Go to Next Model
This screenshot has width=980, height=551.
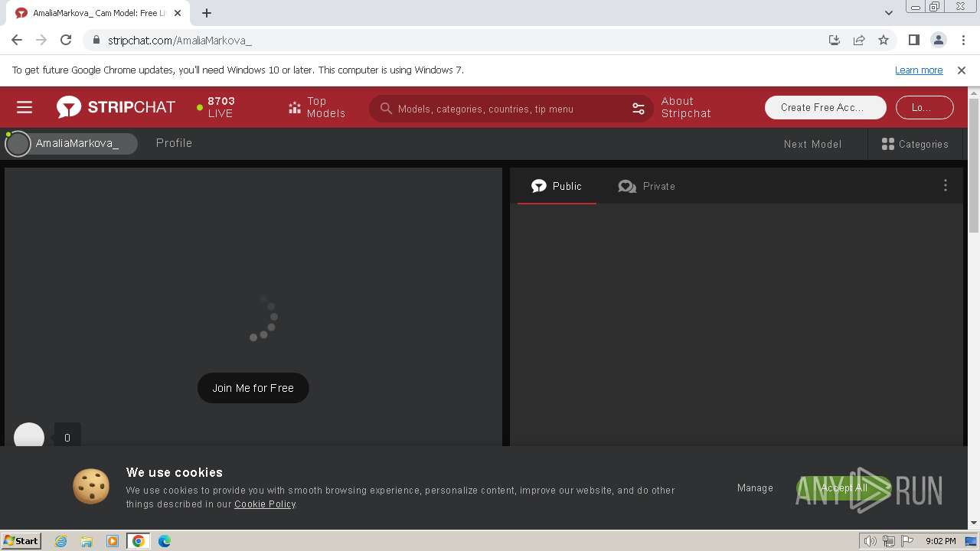pyautogui.click(x=812, y=144)
